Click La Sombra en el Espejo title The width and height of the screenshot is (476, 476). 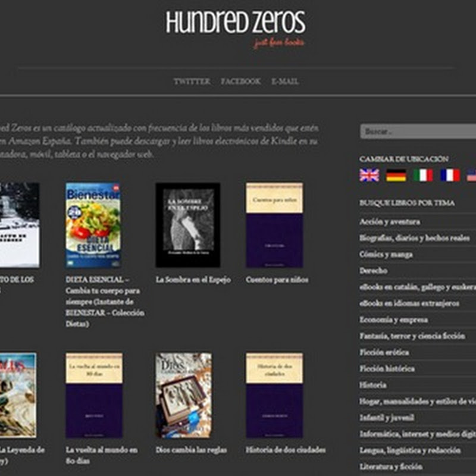tap(193, 280)
